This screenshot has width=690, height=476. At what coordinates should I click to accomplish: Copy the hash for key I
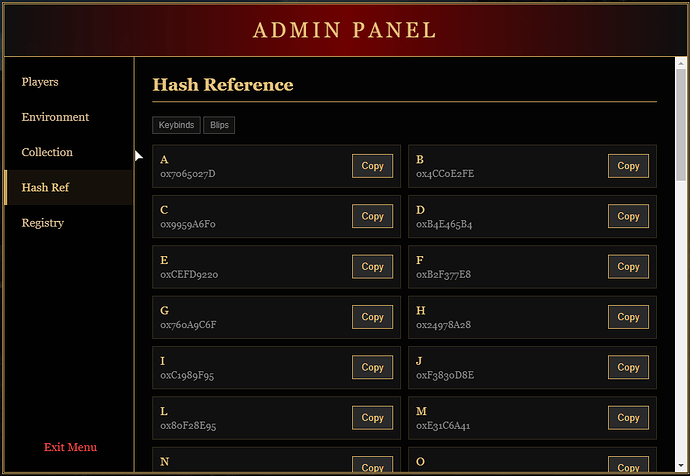(372, 367)
